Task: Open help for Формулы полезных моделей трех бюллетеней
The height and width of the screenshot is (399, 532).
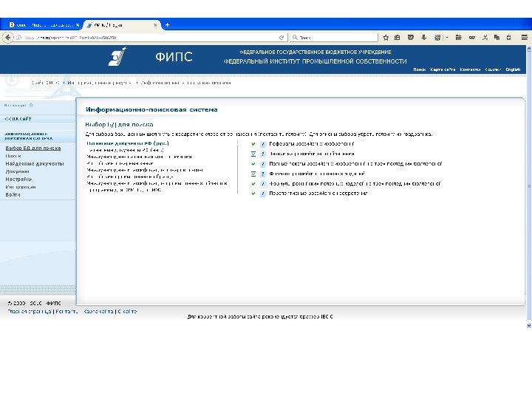Action: pyautogui.click(x=262, y=184)
